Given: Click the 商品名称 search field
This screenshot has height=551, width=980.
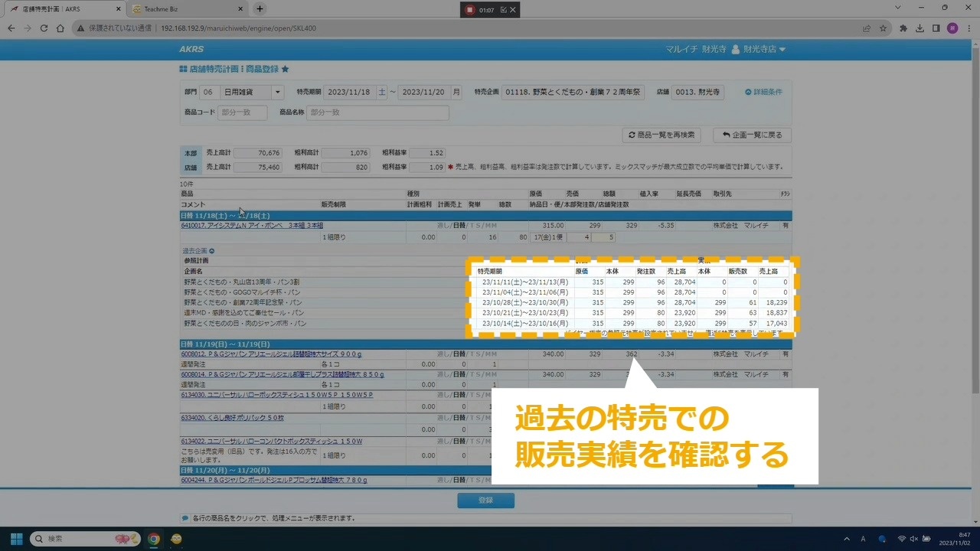Looking at the screenshot, I should 377,112.
